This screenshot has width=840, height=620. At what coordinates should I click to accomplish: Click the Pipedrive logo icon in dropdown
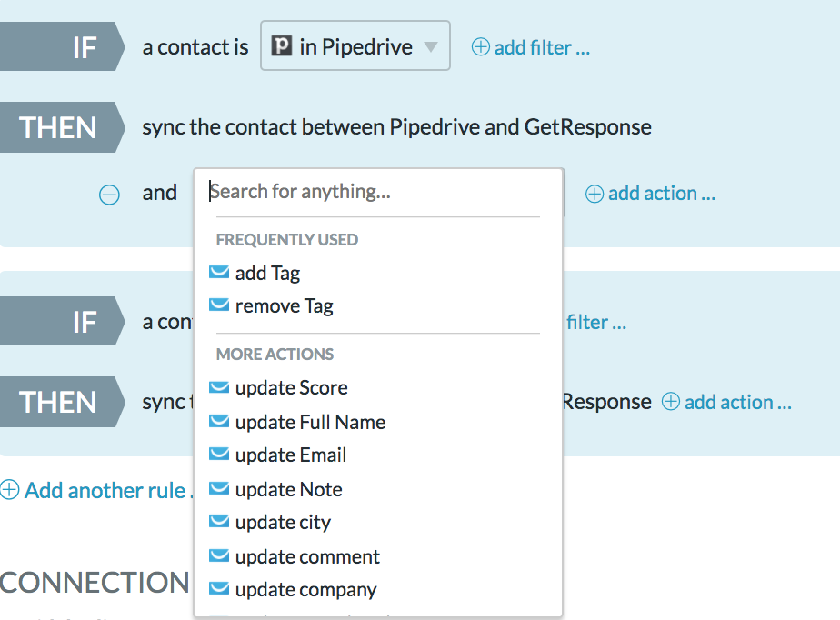(x=281, y=46)
